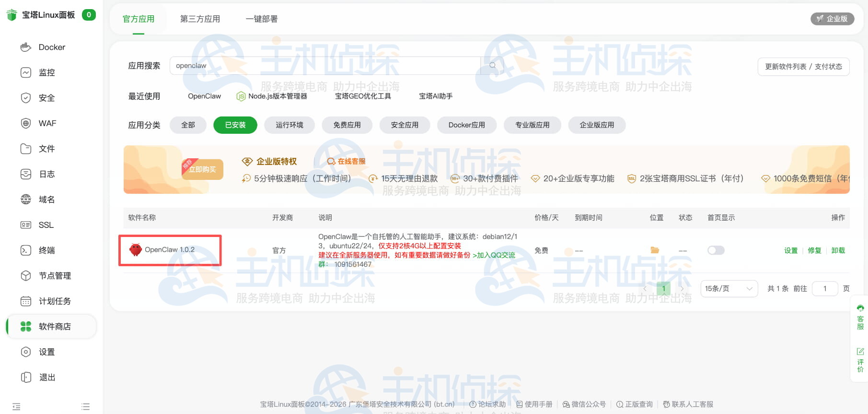
Task: Click the 软件名称 column header
Action: [x=142, y=218]
